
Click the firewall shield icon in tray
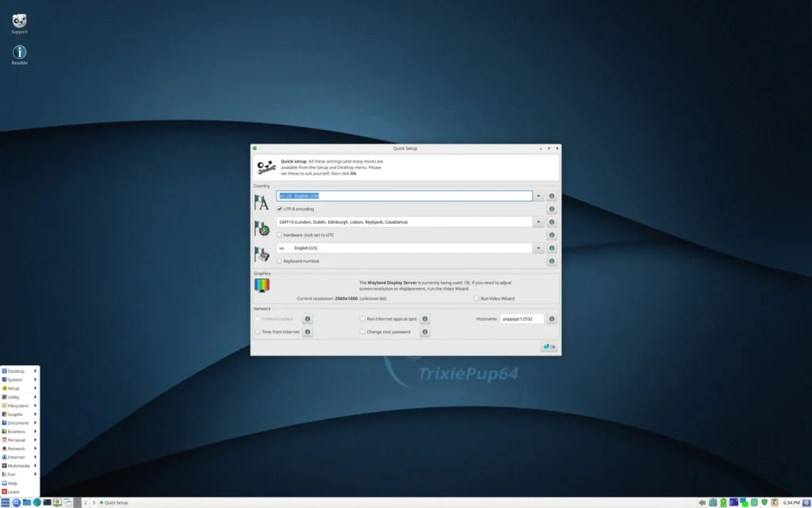click(764, 502)
